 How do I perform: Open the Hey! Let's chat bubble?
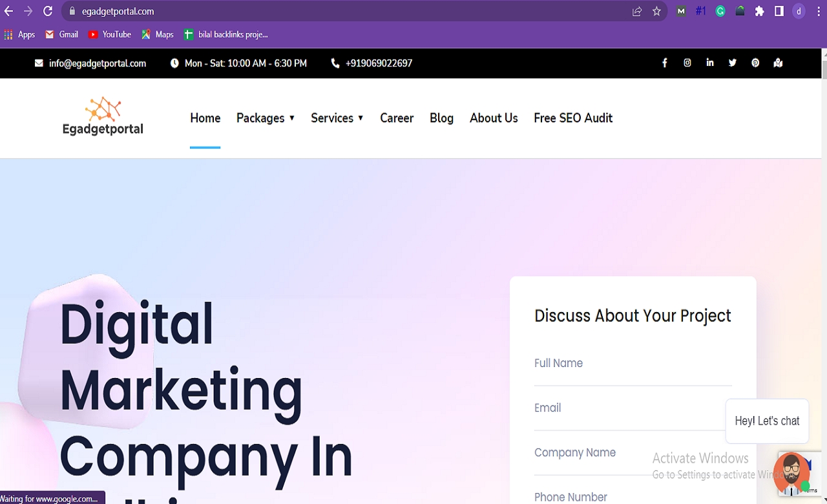pyautogui.click(x=767, y=421)
